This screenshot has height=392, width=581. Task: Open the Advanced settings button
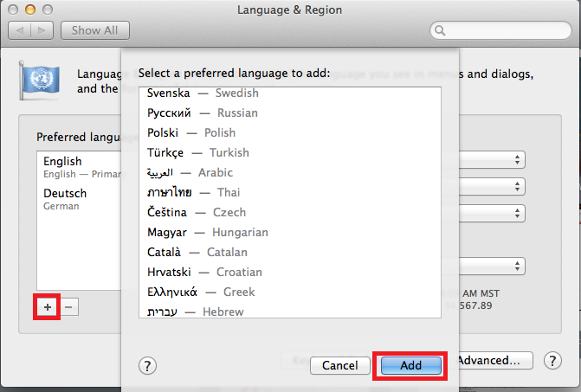[x=490, y=360]
